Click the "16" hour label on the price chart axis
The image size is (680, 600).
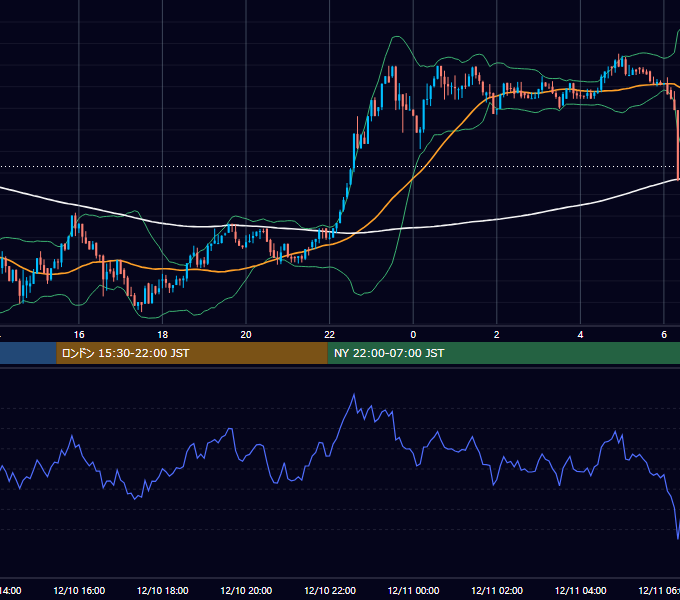pos(79,334)
